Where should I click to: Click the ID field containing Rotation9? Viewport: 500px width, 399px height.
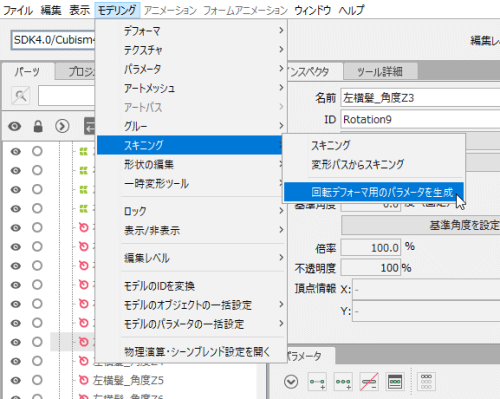[420, 119]
